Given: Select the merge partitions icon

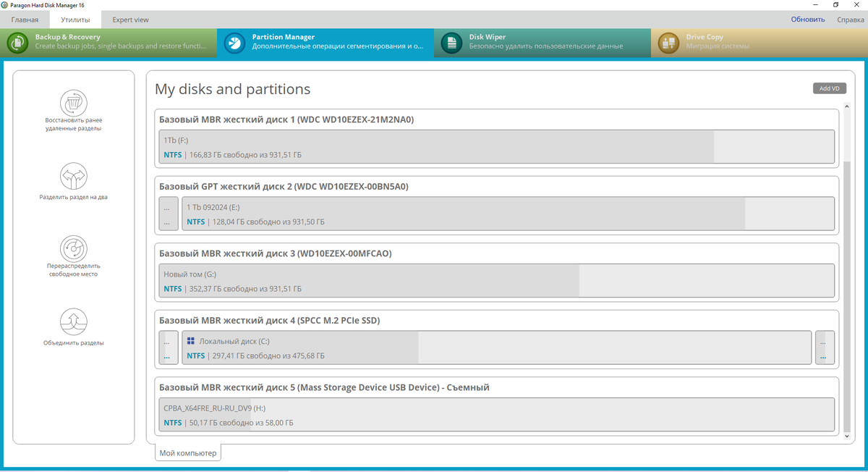Looking at the screenshot, I should pos(73,321).
